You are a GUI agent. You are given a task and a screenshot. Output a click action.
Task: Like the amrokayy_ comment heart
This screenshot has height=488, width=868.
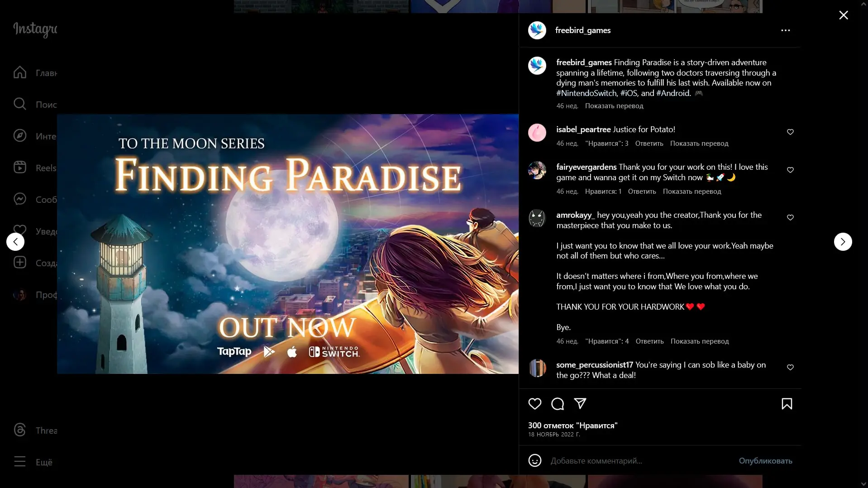(790, 217)
